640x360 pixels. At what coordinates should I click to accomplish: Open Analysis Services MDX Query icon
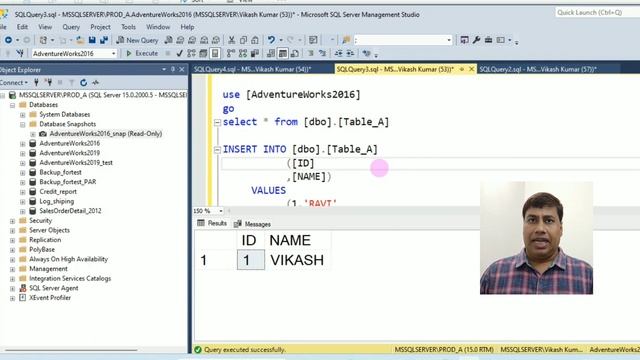point(180,40)
